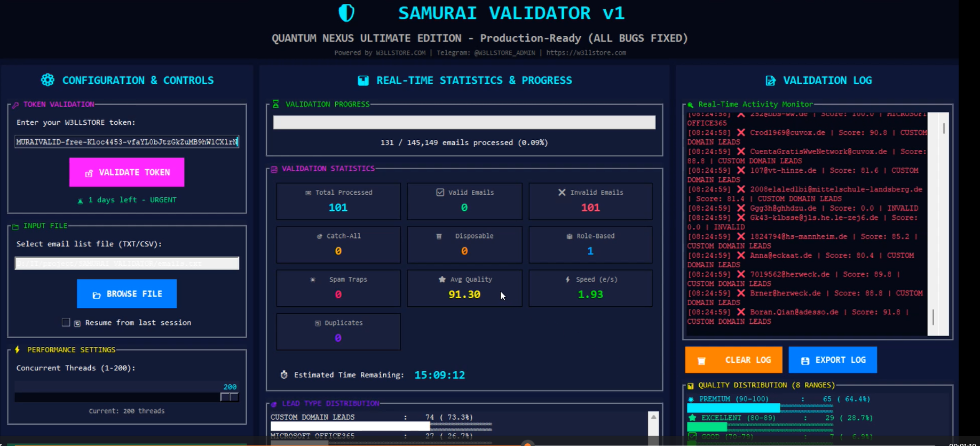
Task: Click the Role-Based card icon
Action: click(570, 236)
